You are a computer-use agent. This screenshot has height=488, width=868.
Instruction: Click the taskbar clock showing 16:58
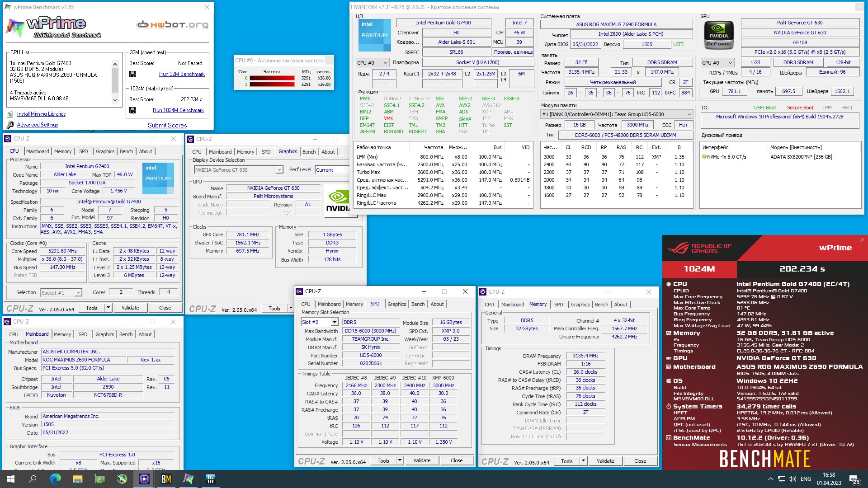(x=829, y=479)
